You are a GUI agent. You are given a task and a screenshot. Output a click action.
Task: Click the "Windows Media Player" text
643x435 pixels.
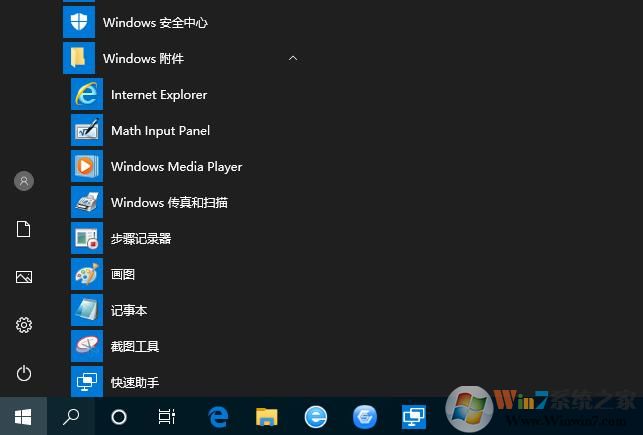(x=177, y=167)
